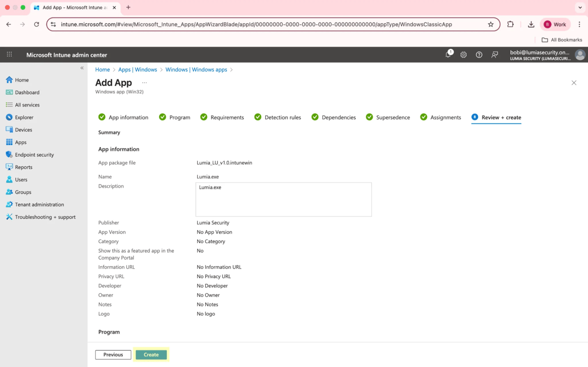Select the Review + create step tab

coord(496,117)
